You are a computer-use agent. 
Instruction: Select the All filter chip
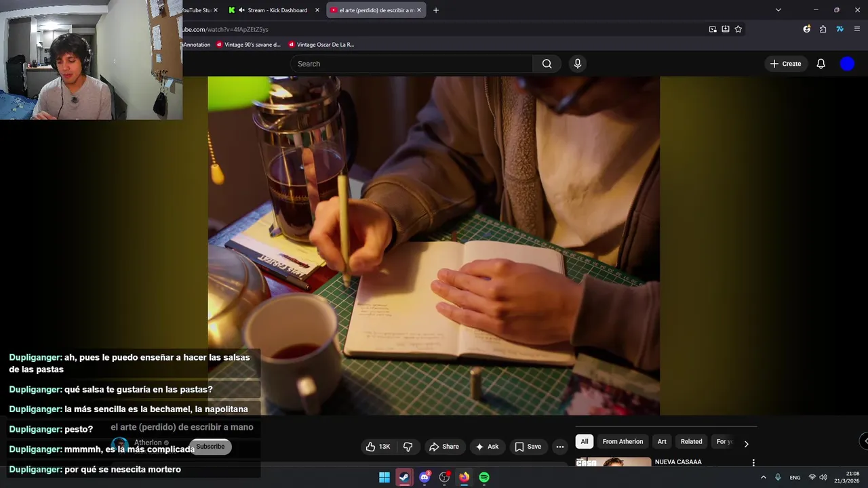pyautogui.click(x=585, y=441)
